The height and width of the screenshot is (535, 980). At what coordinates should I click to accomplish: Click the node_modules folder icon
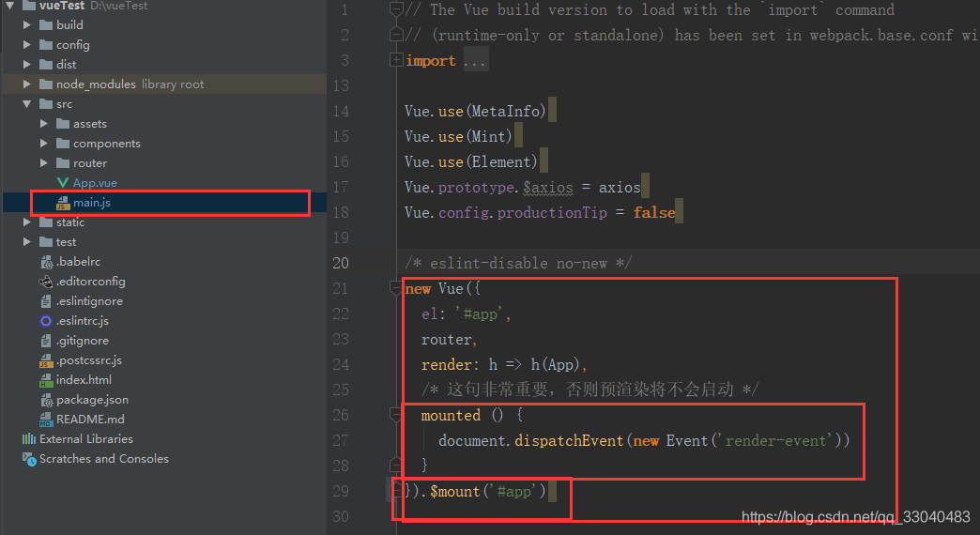point(46,84)
